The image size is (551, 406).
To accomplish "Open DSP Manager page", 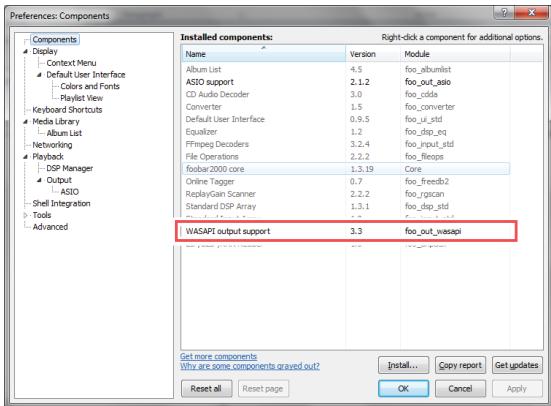I will coord(70,168).
